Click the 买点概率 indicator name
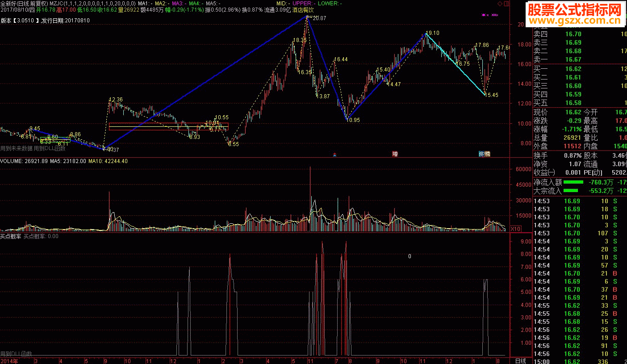Viewport: 627px width, 364px height. tap(11, 236)
